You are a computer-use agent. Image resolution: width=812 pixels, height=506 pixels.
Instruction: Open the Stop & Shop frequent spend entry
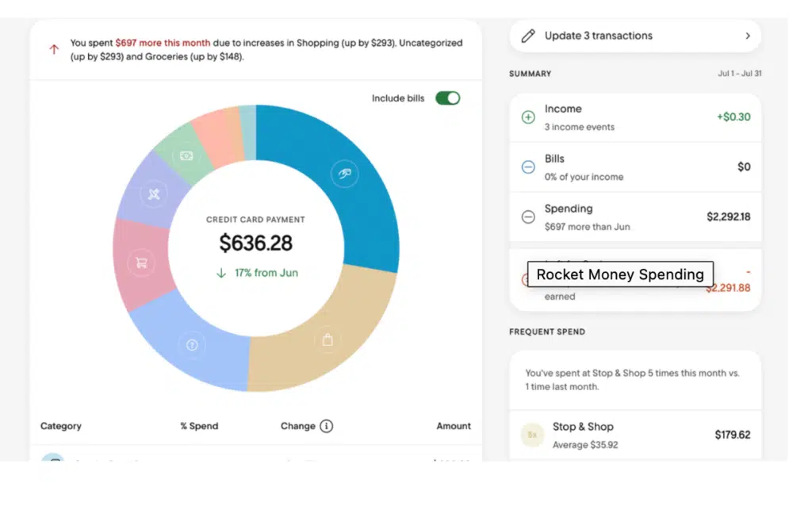click(x=634, y=435)
